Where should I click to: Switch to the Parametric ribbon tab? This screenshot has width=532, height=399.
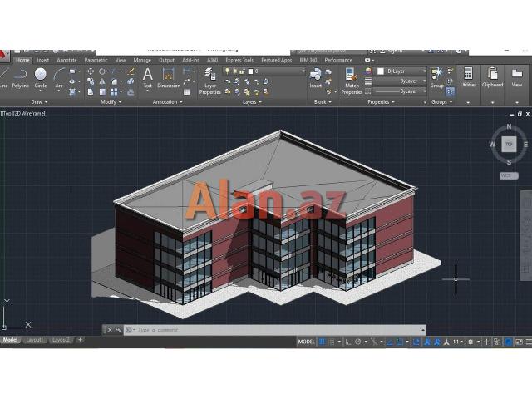96,60
